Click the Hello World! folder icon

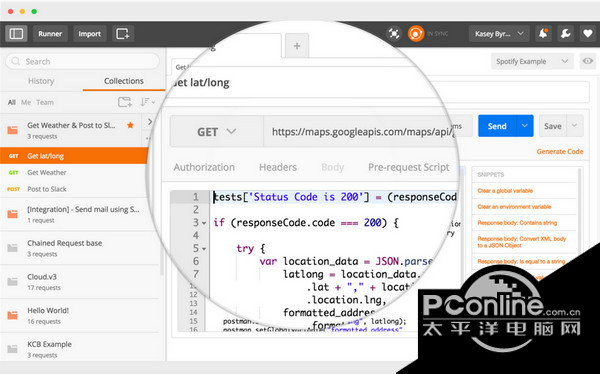point(13,315)
